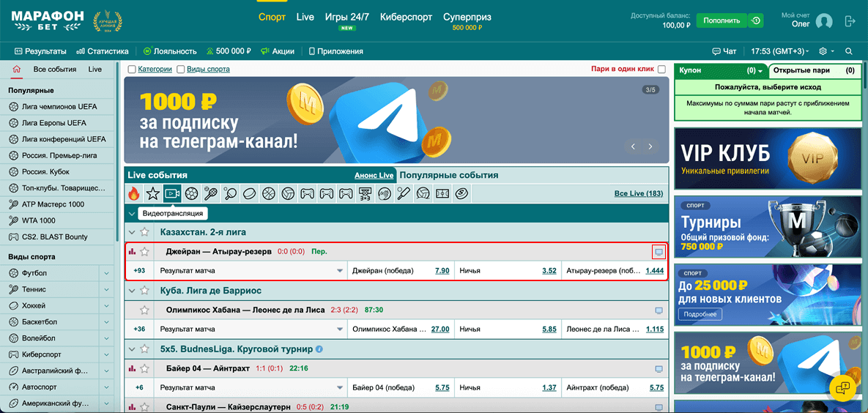Click the logout icon in the header
The height and width of the screenshot is (413, 868).
850,21
